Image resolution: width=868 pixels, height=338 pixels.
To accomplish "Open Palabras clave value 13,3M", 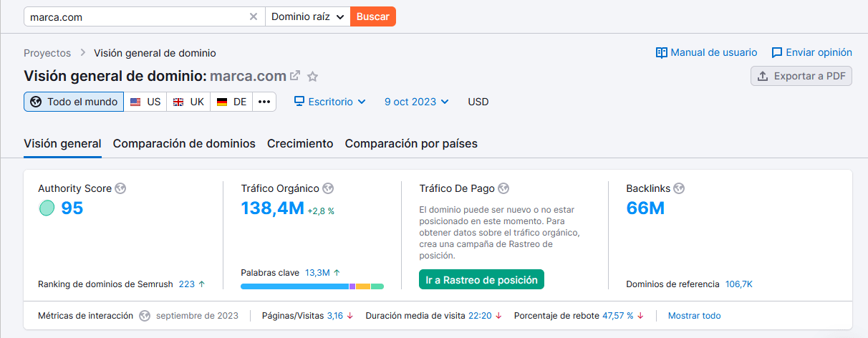I will [317, 273].
